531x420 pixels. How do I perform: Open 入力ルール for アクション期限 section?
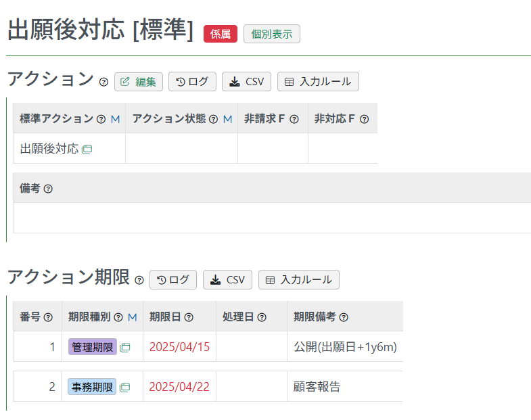pos(299,280)
